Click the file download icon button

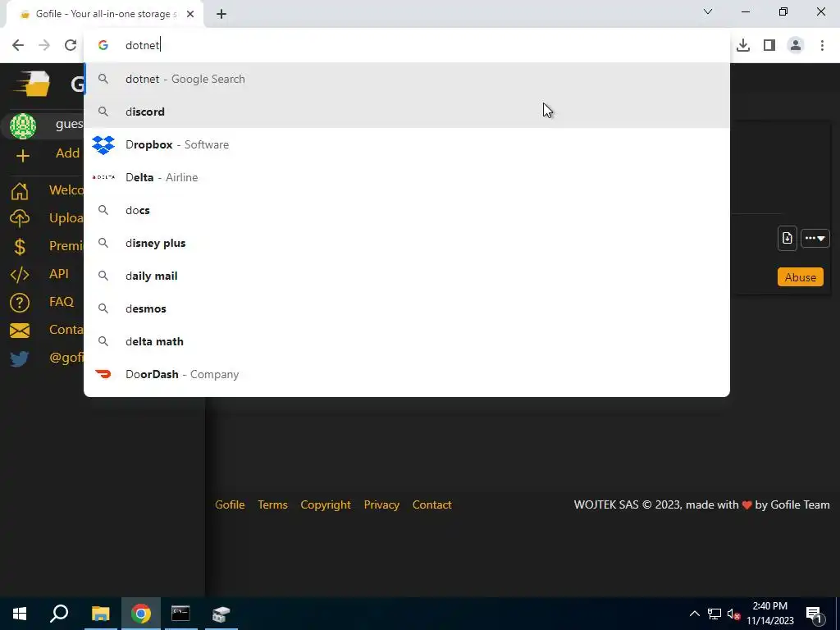787,239
